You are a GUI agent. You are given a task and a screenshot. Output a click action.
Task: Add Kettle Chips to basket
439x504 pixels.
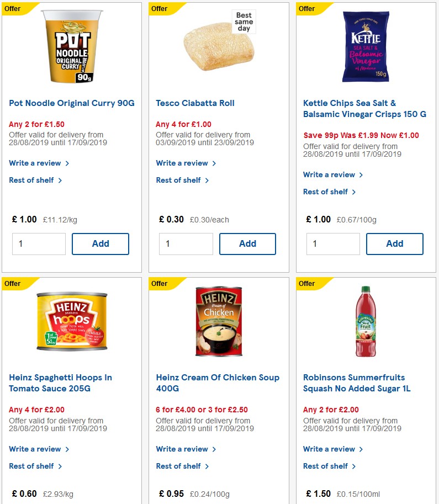(394, 243)
